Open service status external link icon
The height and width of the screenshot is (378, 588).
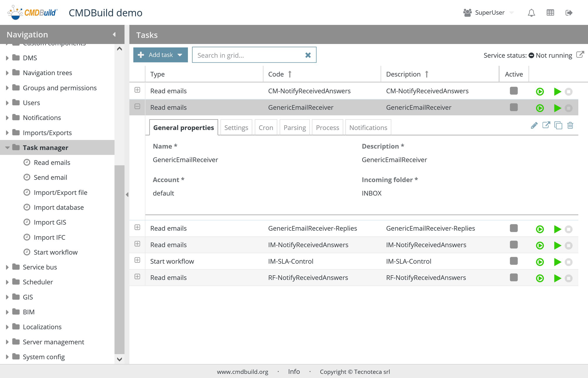[x=580, y=55]
